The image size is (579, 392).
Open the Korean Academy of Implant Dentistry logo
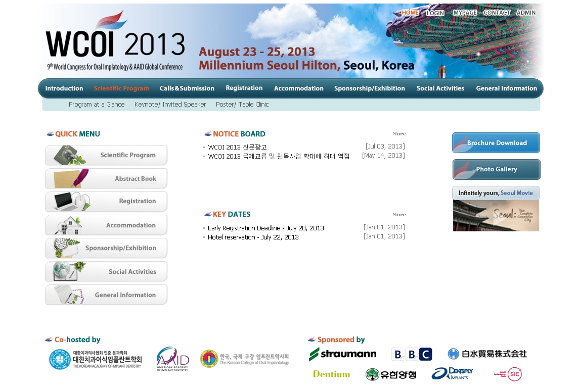click(95, 359)
